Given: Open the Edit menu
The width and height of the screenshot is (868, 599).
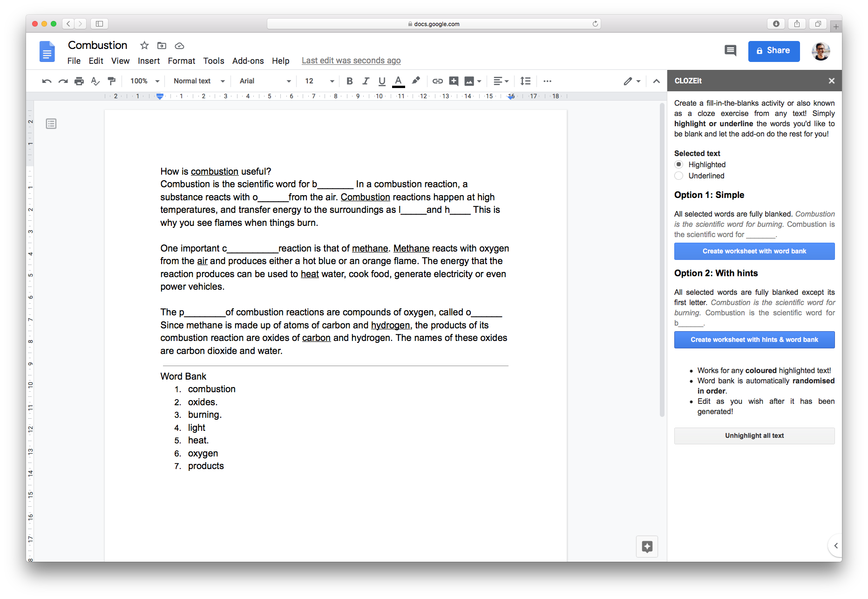Looking at the screenshot, I should [x=96, y=61].
